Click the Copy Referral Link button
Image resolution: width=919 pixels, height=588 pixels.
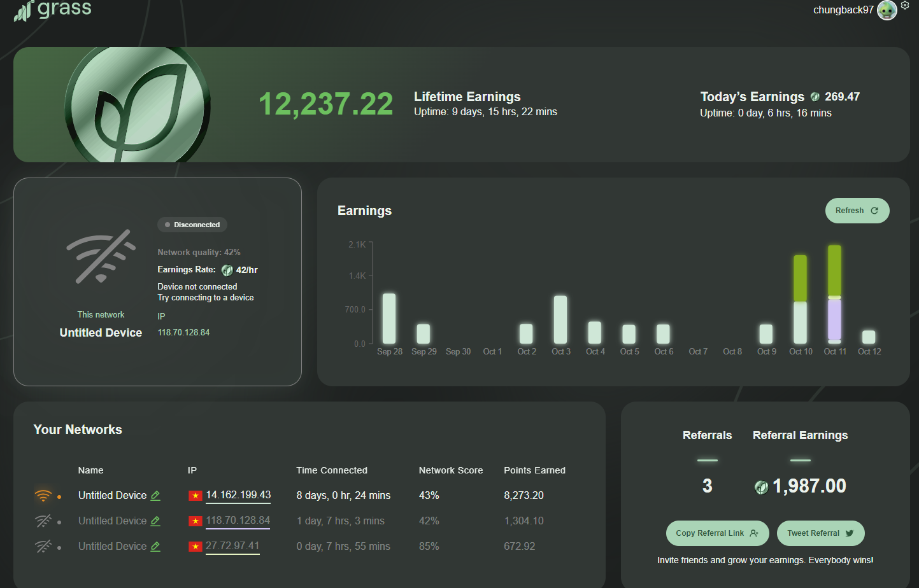[x=717, y=533]
